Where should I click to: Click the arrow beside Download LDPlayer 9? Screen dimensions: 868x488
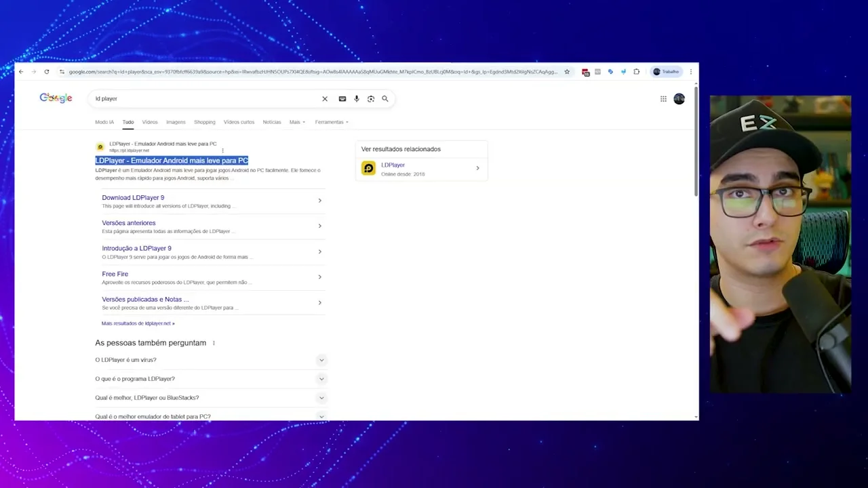coord(320,201)
